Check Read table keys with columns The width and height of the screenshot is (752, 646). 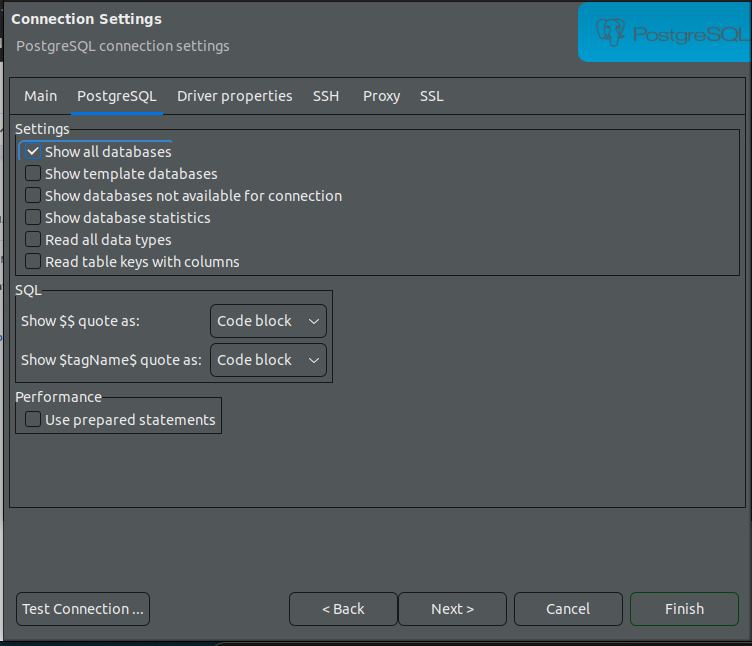coord(33,262)
